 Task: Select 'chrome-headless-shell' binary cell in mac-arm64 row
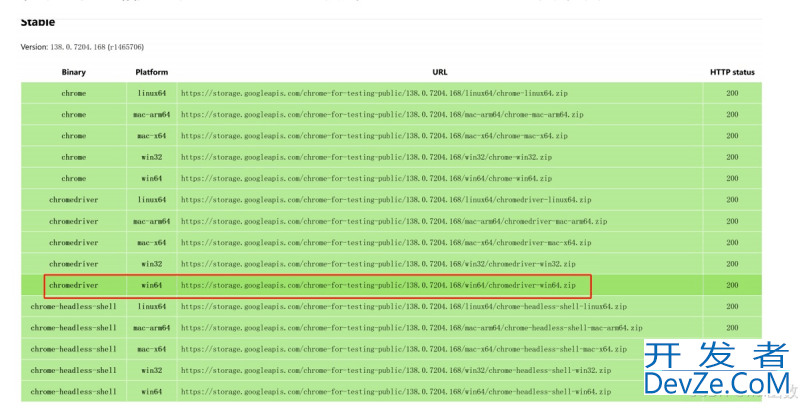click(x=73, y=328)
